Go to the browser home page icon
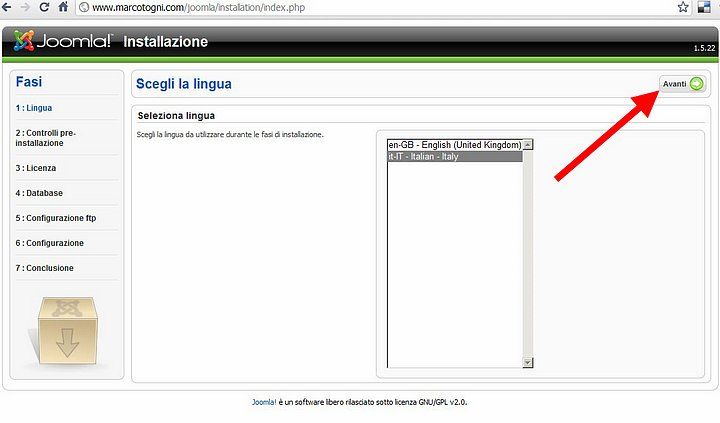 click(63, 7)
